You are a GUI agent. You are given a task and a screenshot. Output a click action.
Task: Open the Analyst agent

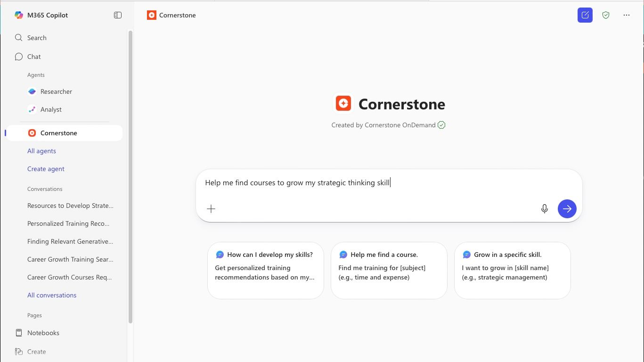click(x=51, y=109)
